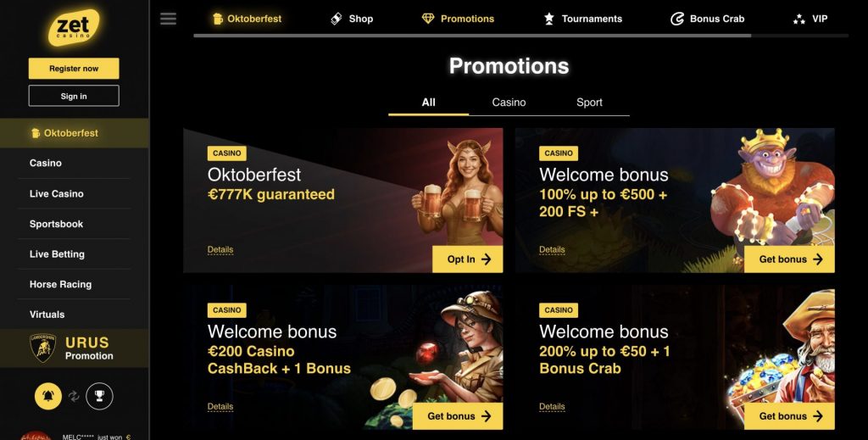
Task: Click the Lamborghini shield icon in URUS Promotion
Action: tap(42, 348)
